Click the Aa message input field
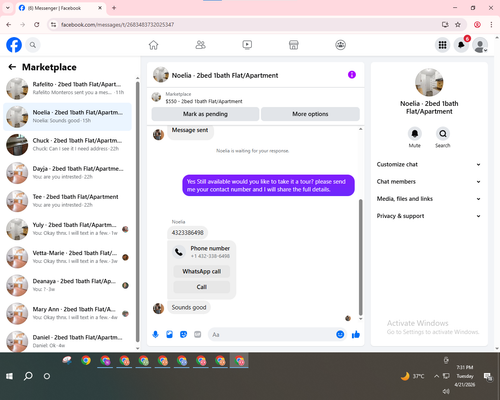The height and width of the screenshot is (400, 500). point(272,334)
